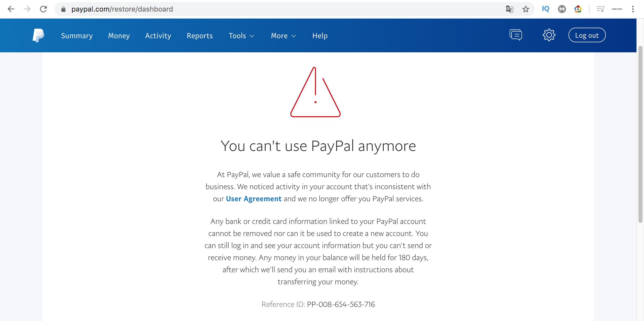644x321 pixels.
Task: Open the IQ browser extension
Action: [546, 9]
